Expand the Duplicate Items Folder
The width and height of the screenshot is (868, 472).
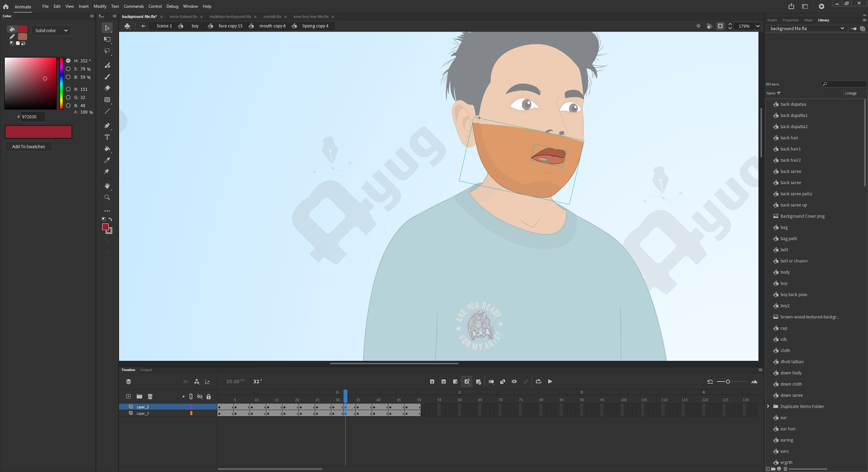click(768, 406)
